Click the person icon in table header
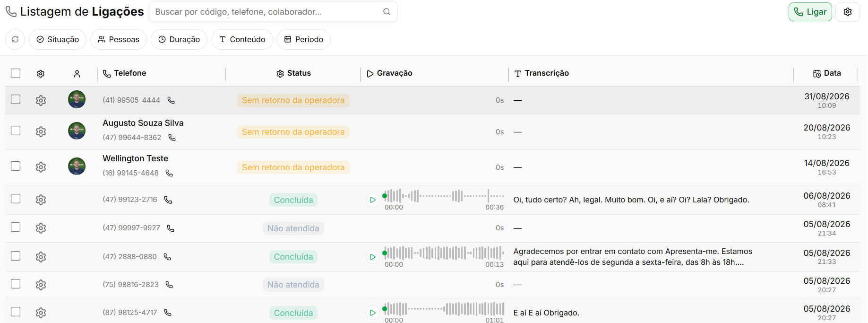868x323 pixels. [77, 74]
